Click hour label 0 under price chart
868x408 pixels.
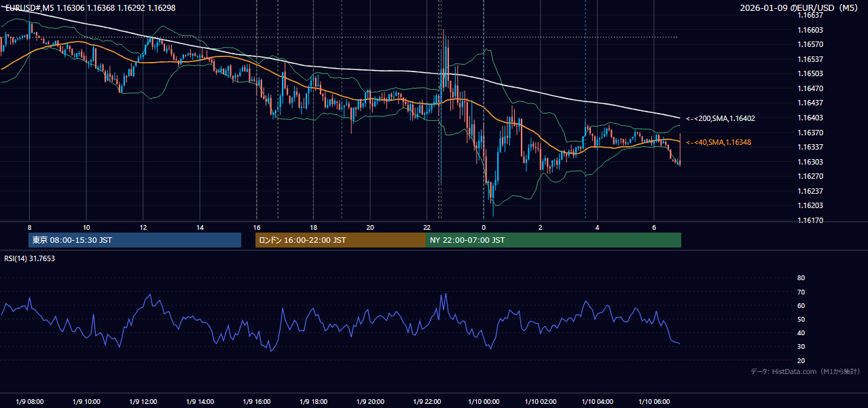click(484, 227)
